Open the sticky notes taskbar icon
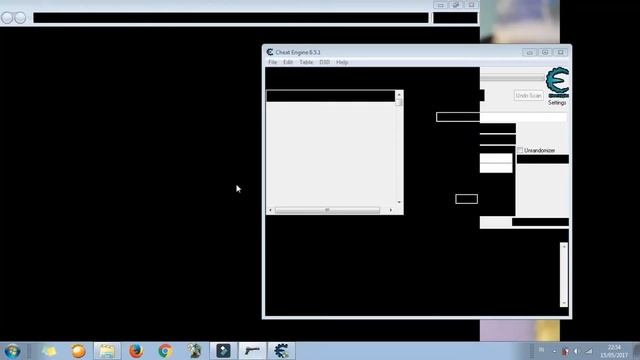Viewport: 640px width, 360px height. (x=49, y=351)
